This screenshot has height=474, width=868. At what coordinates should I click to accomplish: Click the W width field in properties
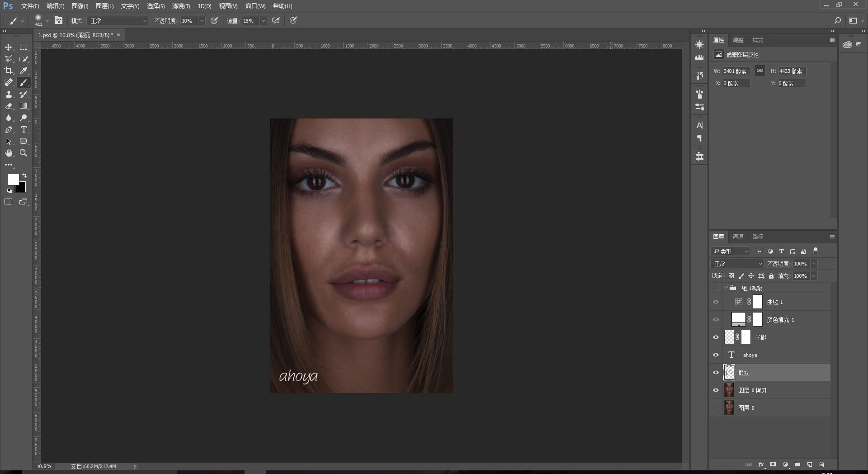pyautogui.click(x=736, y=71)
